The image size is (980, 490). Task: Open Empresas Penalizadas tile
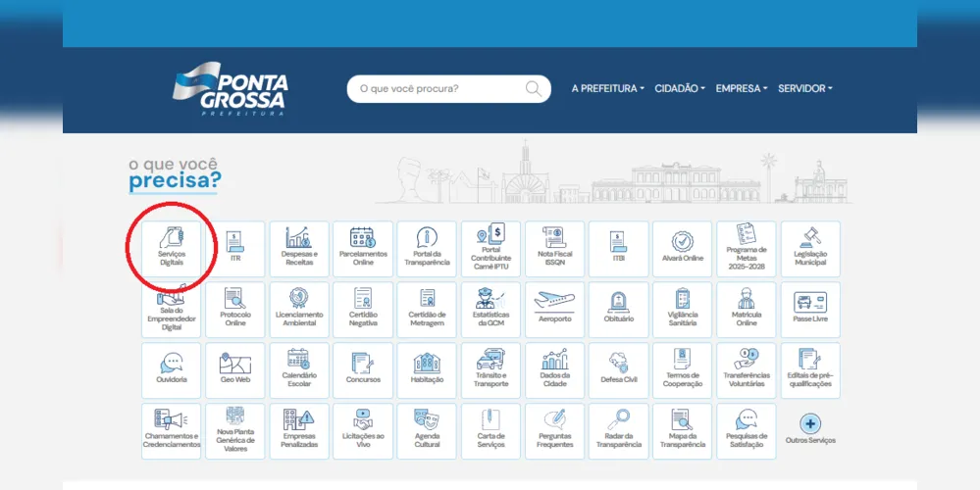tap(299, 430)
